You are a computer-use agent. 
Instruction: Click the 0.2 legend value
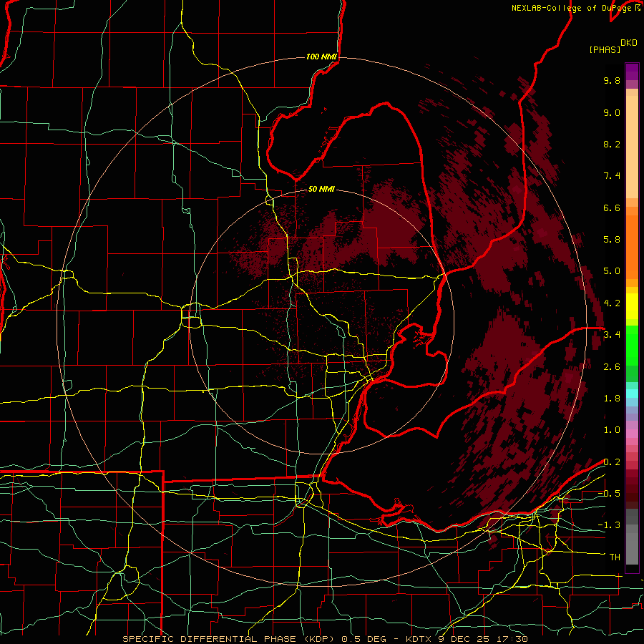coord(612,462)
